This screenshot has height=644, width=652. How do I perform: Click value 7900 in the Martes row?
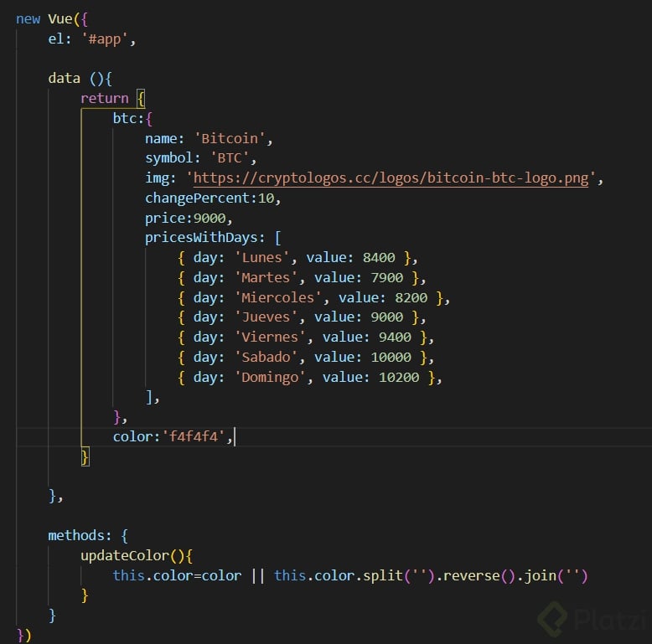click(x=386, y=277)
